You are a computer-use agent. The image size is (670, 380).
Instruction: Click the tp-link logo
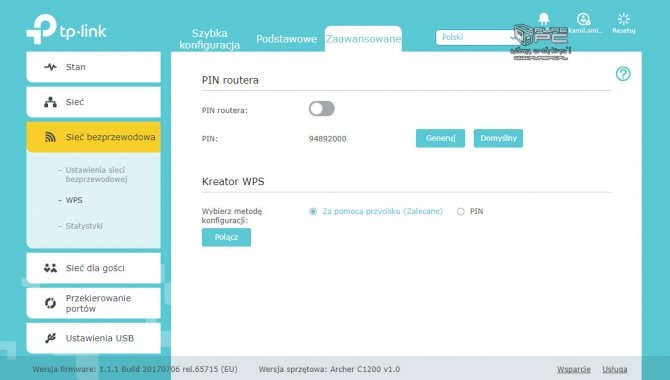tap(66, 29)
